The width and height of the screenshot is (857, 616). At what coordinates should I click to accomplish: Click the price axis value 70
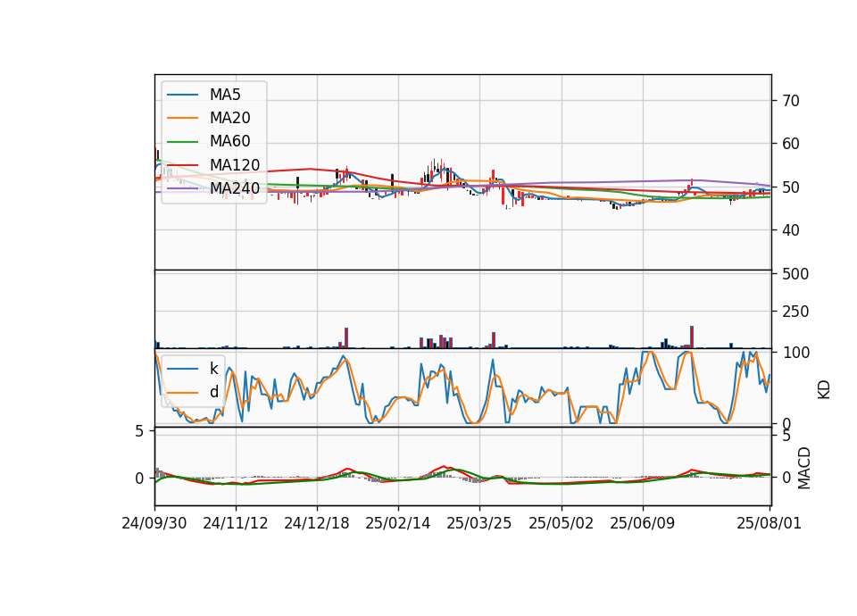point(791,101)
